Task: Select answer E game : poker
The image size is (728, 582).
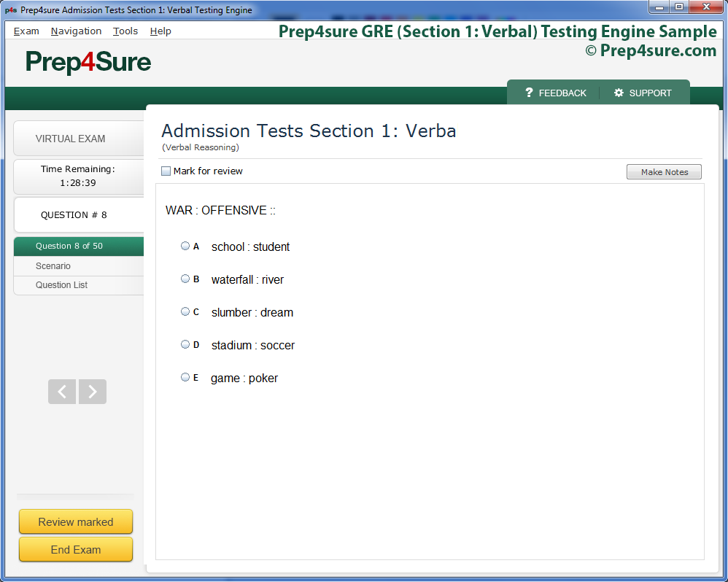Action: (185, 377)
